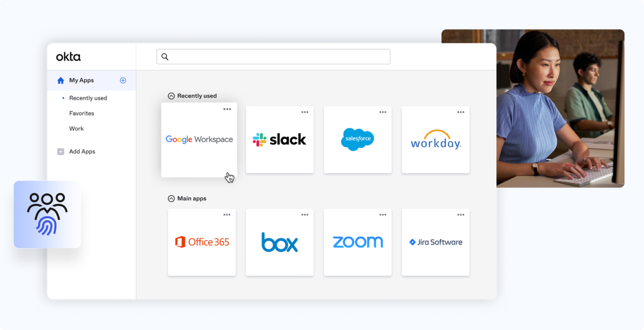This screenshot has height=330, width=644.
Task: Open the Google Workspace tile options menu
Action: 227,109
